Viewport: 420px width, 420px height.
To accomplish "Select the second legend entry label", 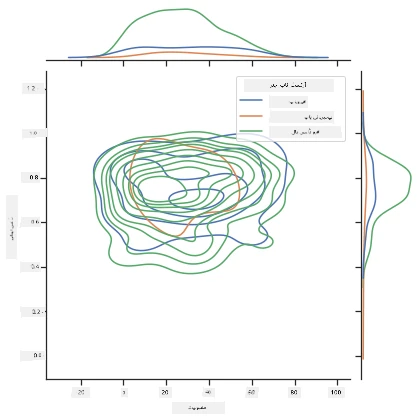I will (x=302, y=117).
